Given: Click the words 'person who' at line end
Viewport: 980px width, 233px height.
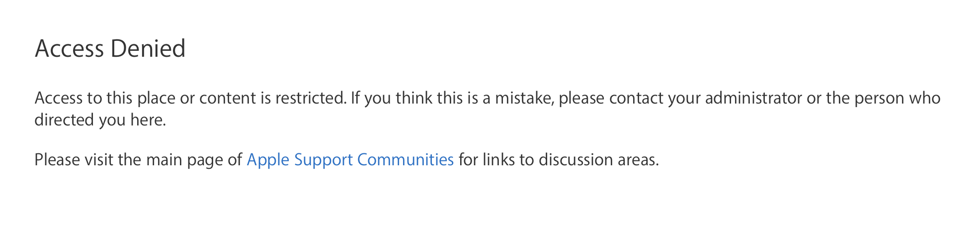Looking at the screenshot, I should click(897, 98).
